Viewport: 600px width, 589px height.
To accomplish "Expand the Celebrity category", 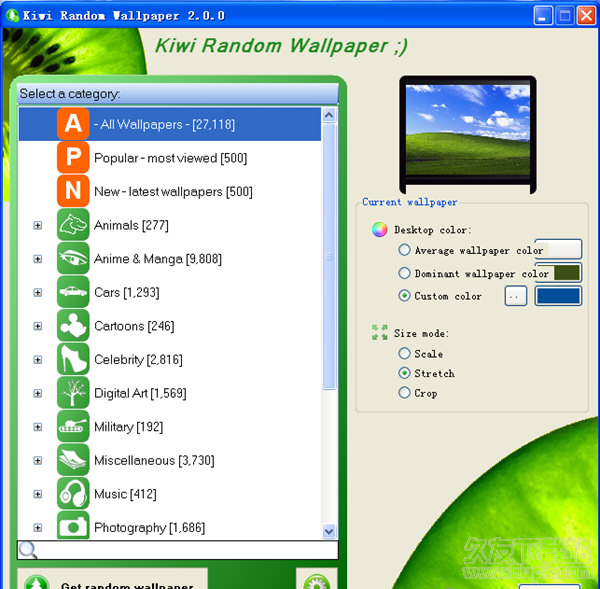I will point(38,360).
